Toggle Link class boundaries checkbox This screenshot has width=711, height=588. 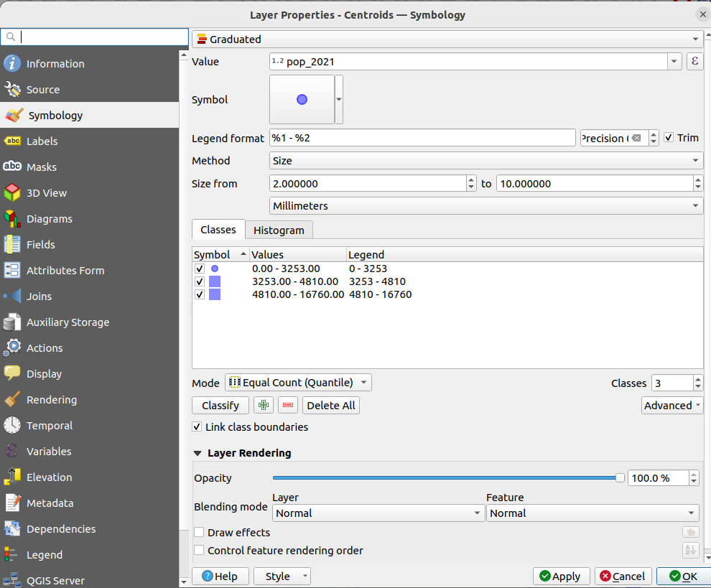click(197, 426)
